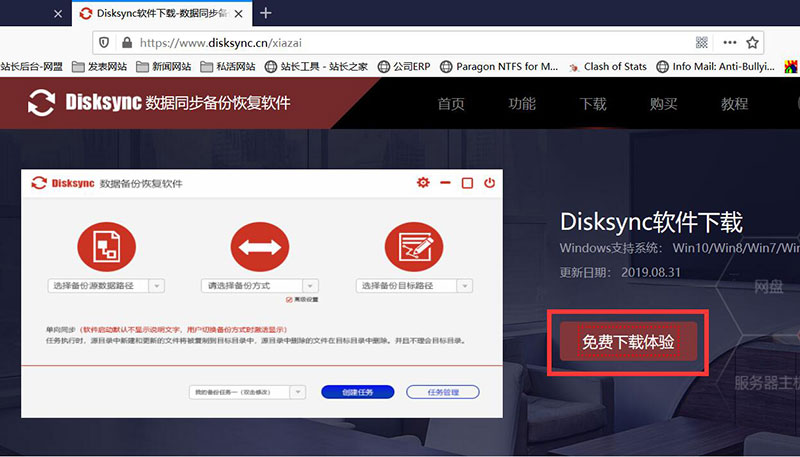Select the Disksync软件下载 tab
800x457 pixels.
point(162,14)
